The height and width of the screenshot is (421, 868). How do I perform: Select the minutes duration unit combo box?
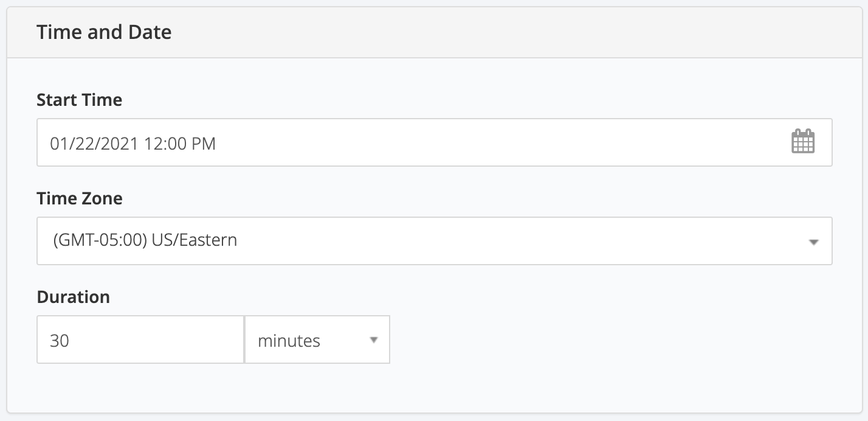pos(317,339)
